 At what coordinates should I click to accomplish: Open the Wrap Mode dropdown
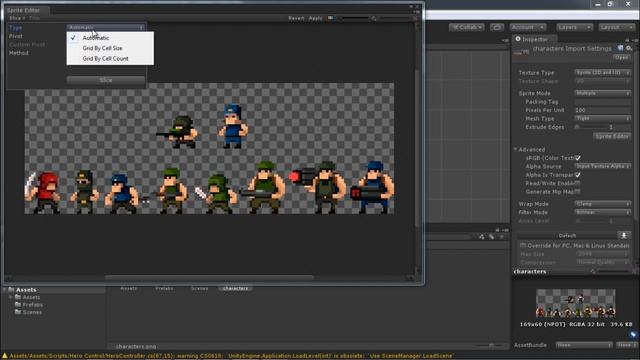coord(602,204)
